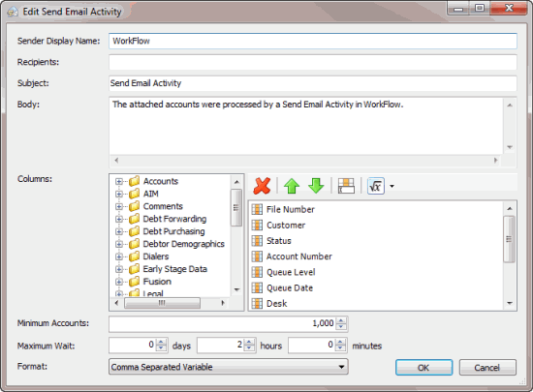Select Queue Level in the columns list
Screen dimensions: 533x392
[x=291, y=272]
